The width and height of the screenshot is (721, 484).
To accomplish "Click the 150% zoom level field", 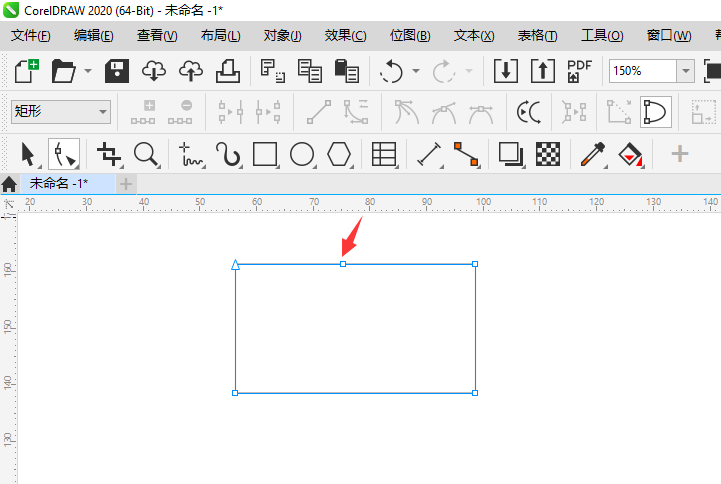I will 642,71.
